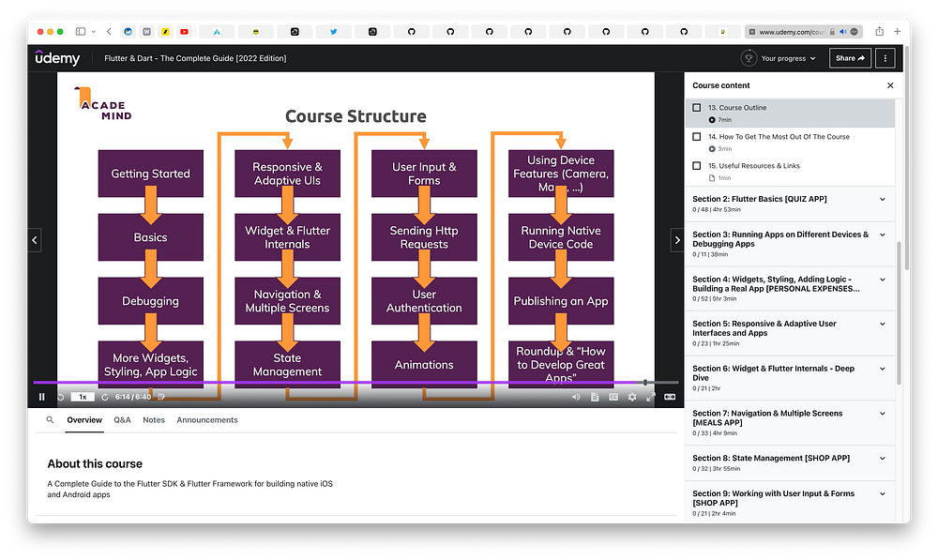The image size is (938, 560).
Task: Mute the video volume
Action: (x=576, y=397)
